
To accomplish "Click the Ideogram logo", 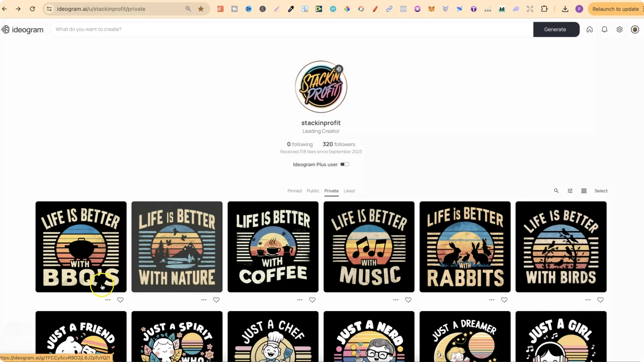I will point(22,29).
